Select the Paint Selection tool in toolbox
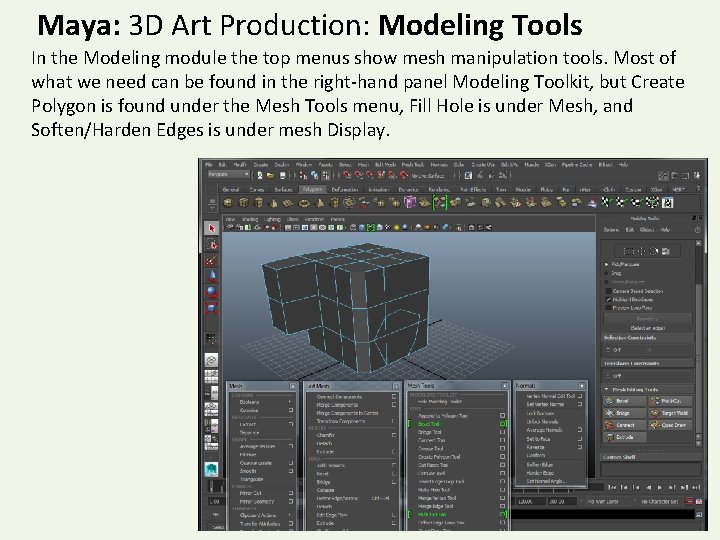This screenshot has height=540, width=720. [x=212, y=260]
